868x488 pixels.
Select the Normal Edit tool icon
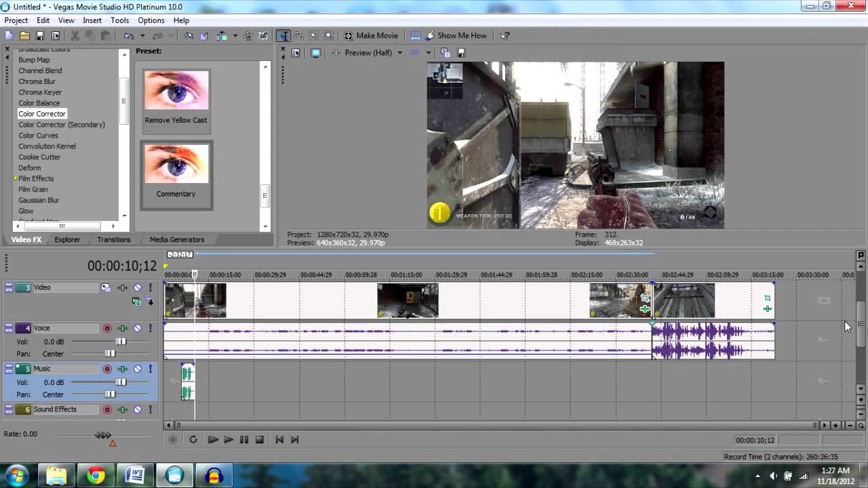click(283, 36)
